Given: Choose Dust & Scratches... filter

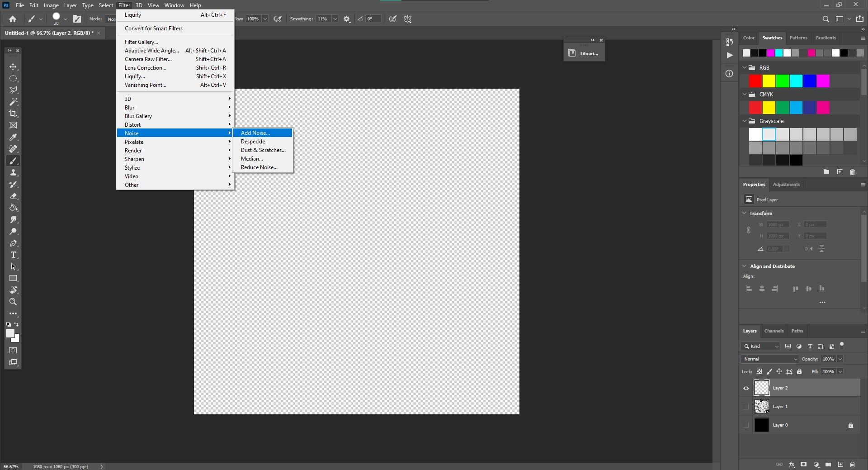Looking at the screenshot, I should click(x=263, y=150).
